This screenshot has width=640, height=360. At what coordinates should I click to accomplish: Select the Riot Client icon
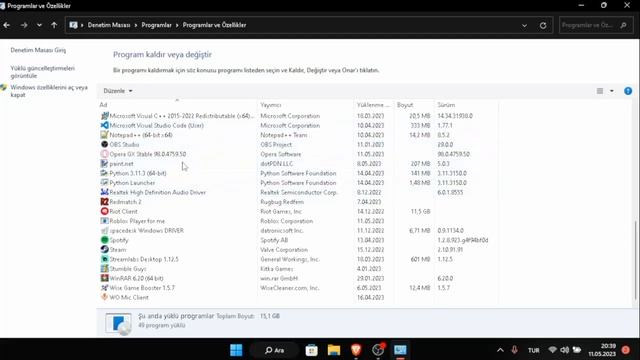[104, 211]
